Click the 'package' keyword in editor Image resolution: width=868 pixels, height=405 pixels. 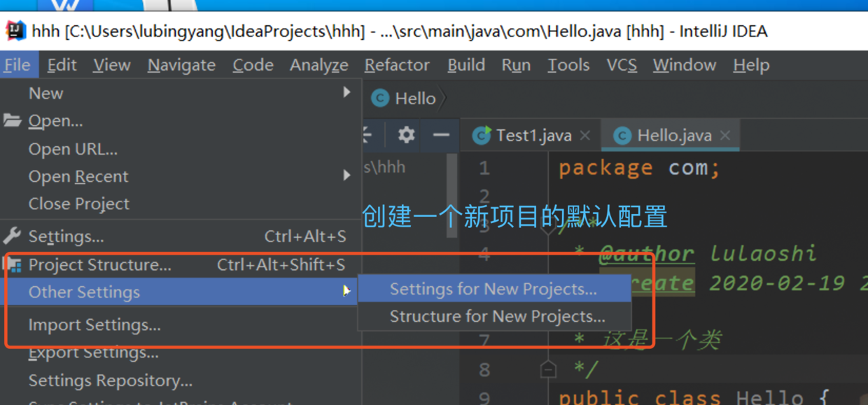605,168
